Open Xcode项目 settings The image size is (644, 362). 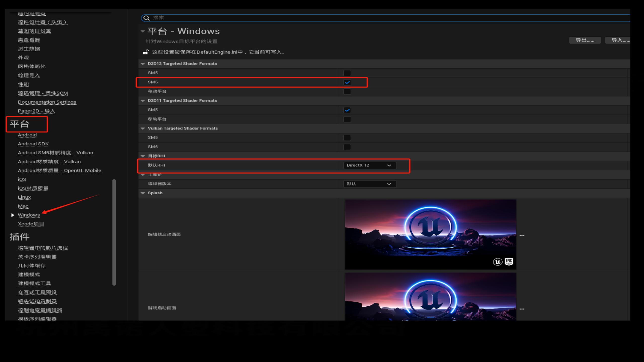pyautogui.click(x=31, y=224)
